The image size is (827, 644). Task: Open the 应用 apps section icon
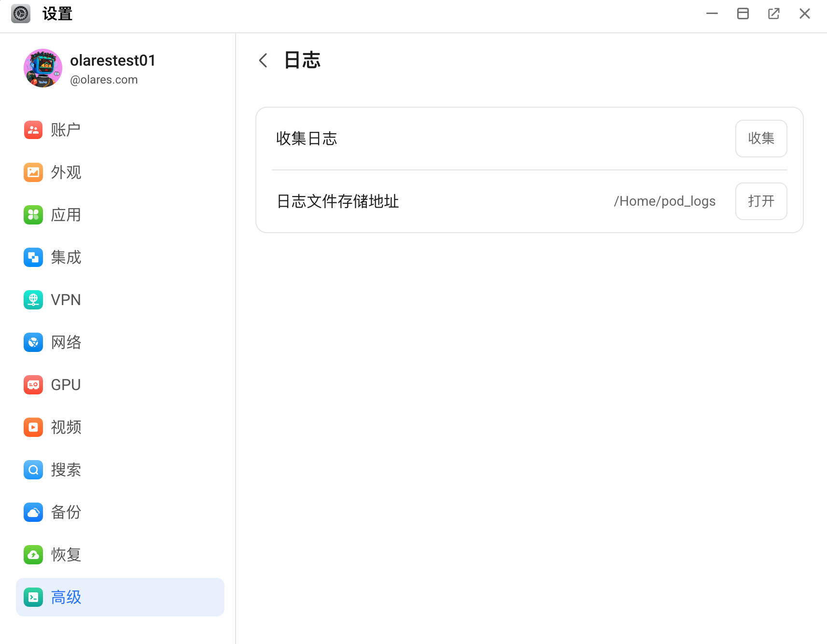[x=33, y=215]
